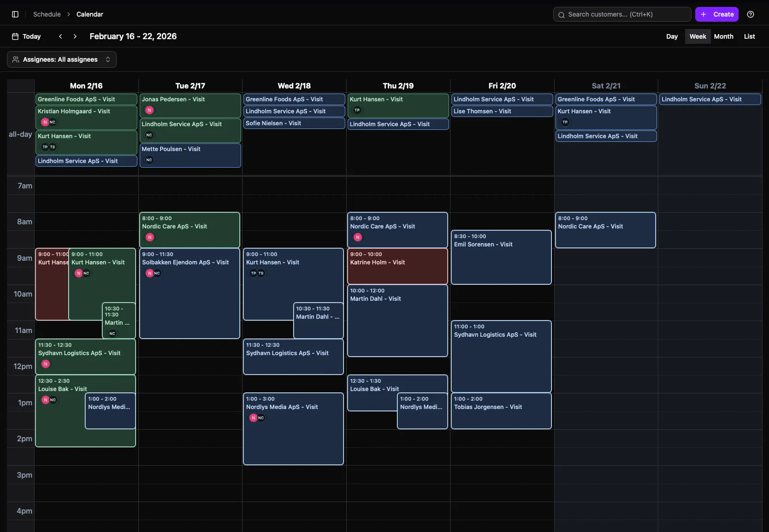Click N avatar on Tuesday Nordic Care visit

point(150,237)
